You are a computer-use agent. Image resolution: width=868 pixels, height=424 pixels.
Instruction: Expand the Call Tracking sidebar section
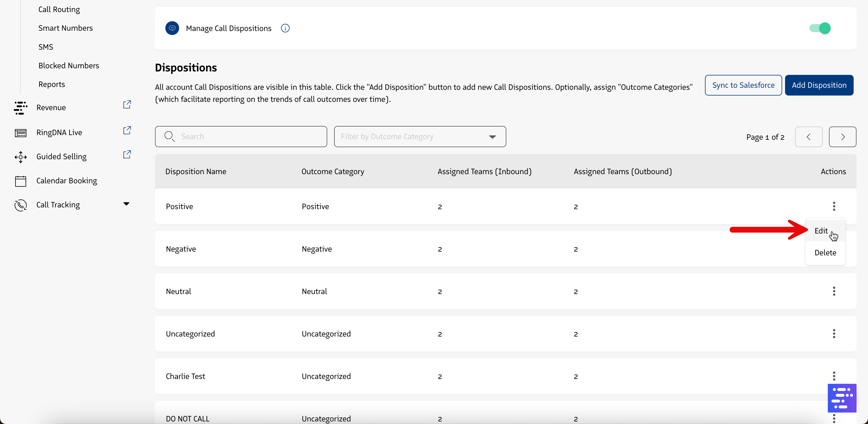126,204
